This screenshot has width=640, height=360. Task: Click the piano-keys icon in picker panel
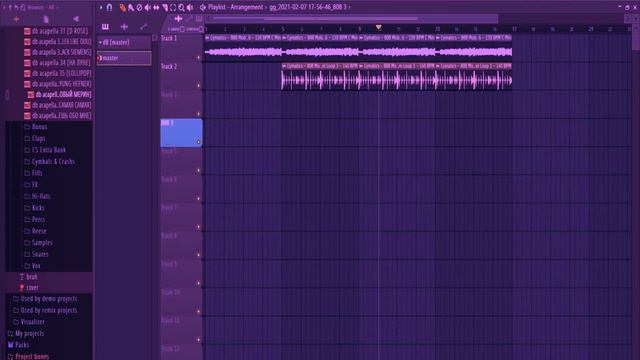(x=105, y=27)
